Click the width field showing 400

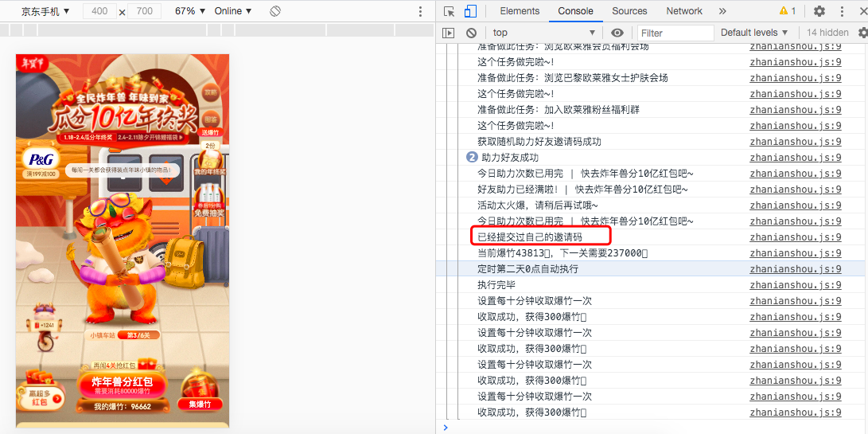pyautogui.click(x=99, y=11)
